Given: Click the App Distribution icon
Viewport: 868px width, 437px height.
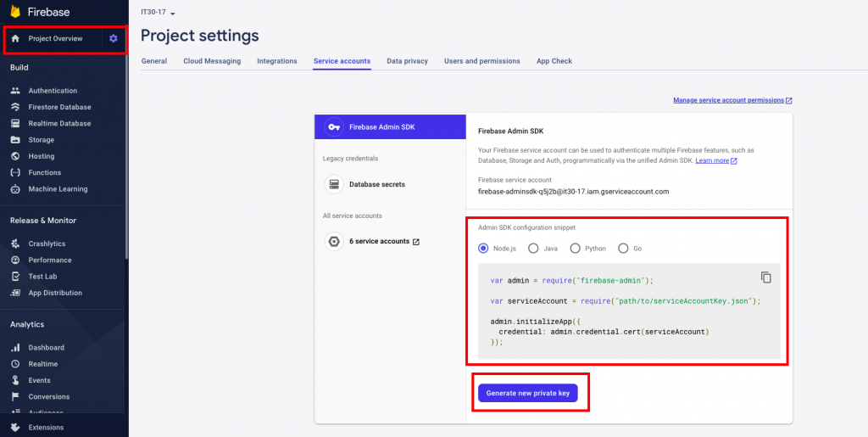Looking at the screenshot, I should pyautogui.click(x=15, y=293).
